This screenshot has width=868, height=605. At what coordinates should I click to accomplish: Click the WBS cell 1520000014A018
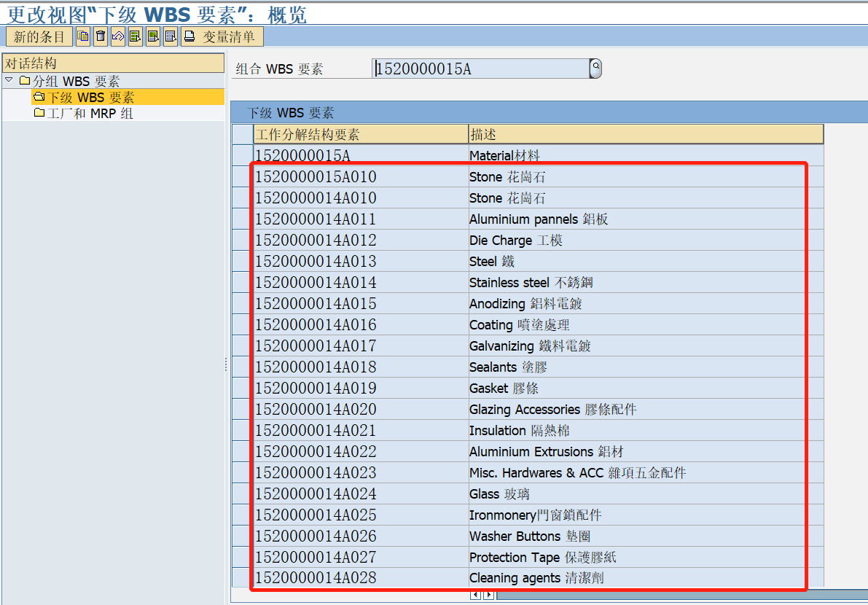coord(361,367)
